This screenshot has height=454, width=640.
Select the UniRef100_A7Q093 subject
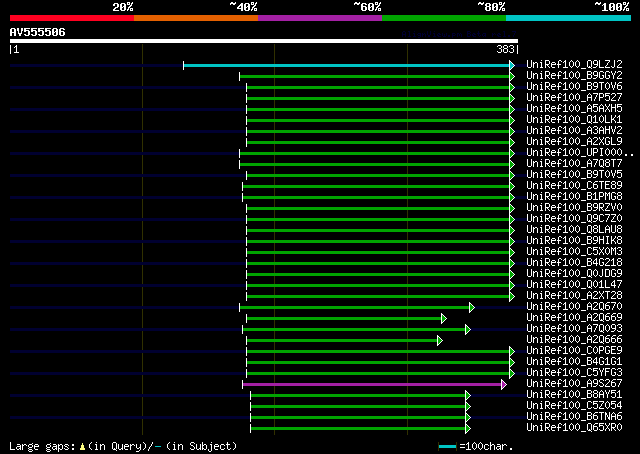click(574, 329)
